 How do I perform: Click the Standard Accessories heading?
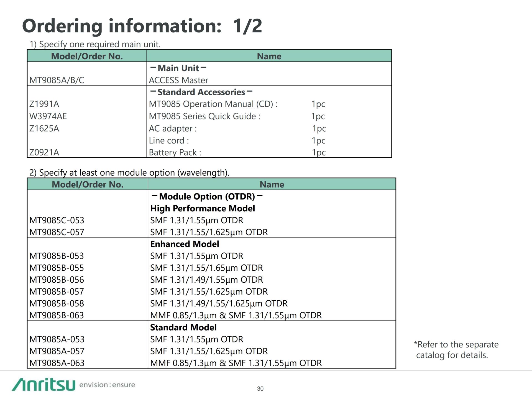click(201, 92)
